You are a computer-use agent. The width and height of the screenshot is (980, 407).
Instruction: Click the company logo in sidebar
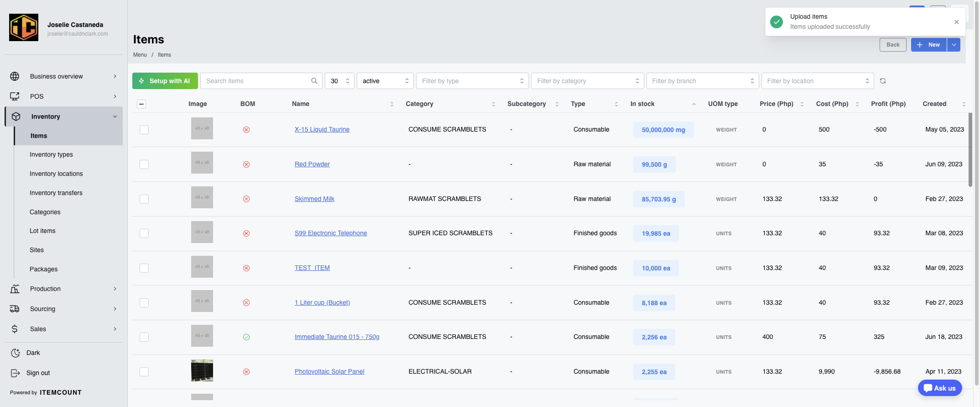click(x=24, y=27)
